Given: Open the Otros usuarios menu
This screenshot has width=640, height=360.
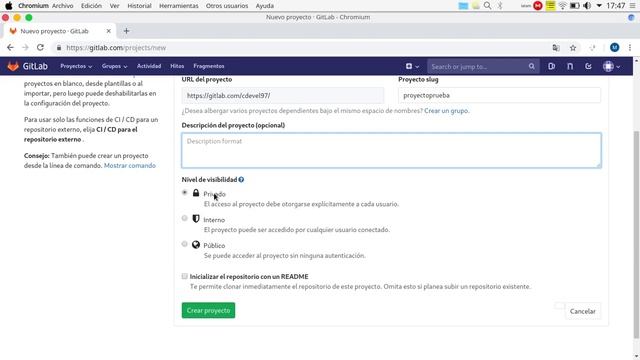Looking at the screenshot, I should 227,6.
